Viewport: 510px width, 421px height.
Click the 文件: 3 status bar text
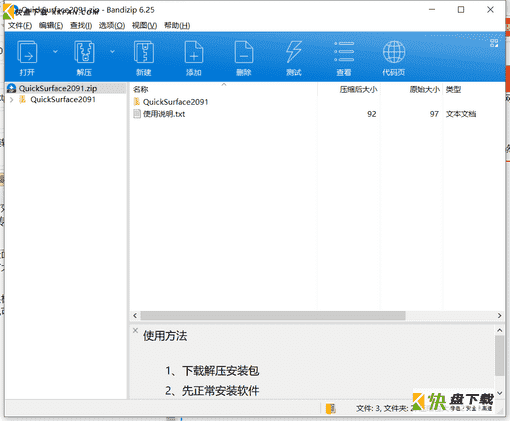(369, 409)
